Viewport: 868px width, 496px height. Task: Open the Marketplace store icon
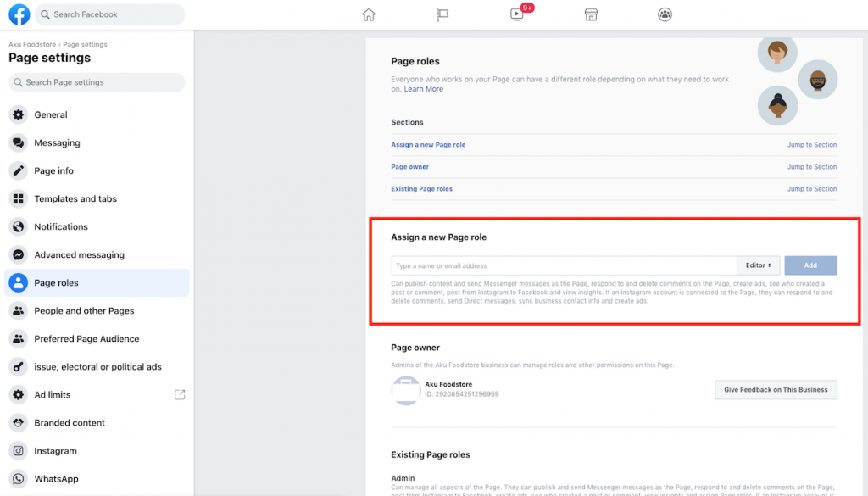click(x=591, y=14)
